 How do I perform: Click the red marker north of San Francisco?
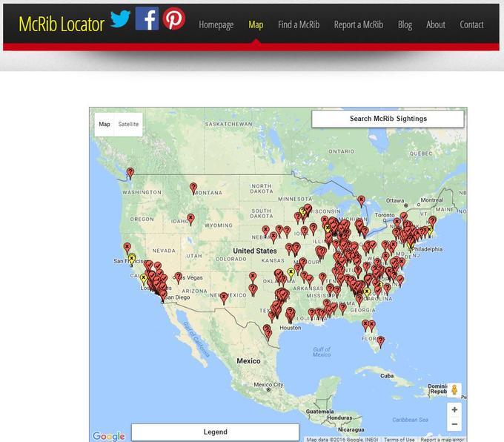tap(127, 248)
